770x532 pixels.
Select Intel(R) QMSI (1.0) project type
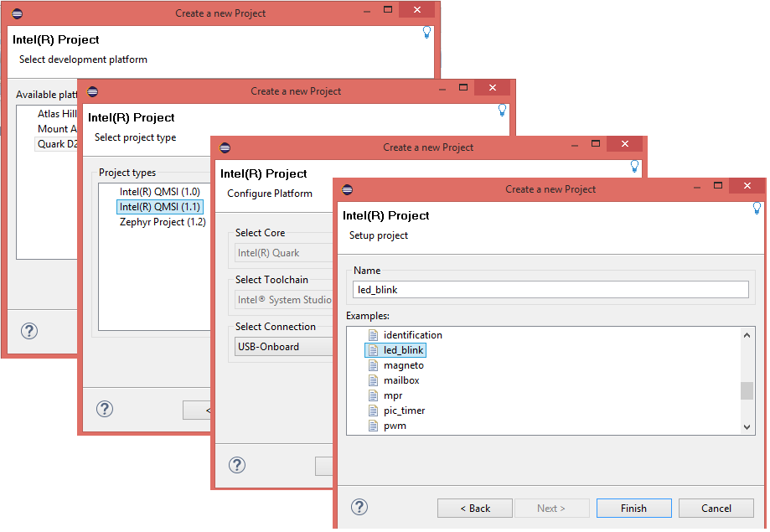(159, 192)
